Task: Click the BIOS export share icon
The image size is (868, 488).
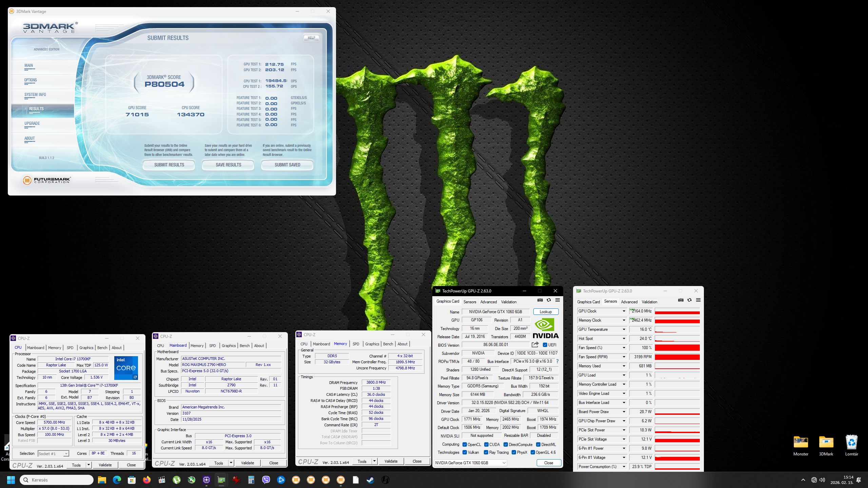Action: point(535,345)
